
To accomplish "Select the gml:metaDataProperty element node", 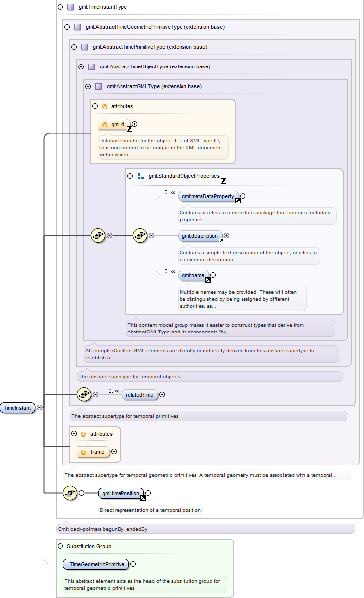I will click(208, 196).
